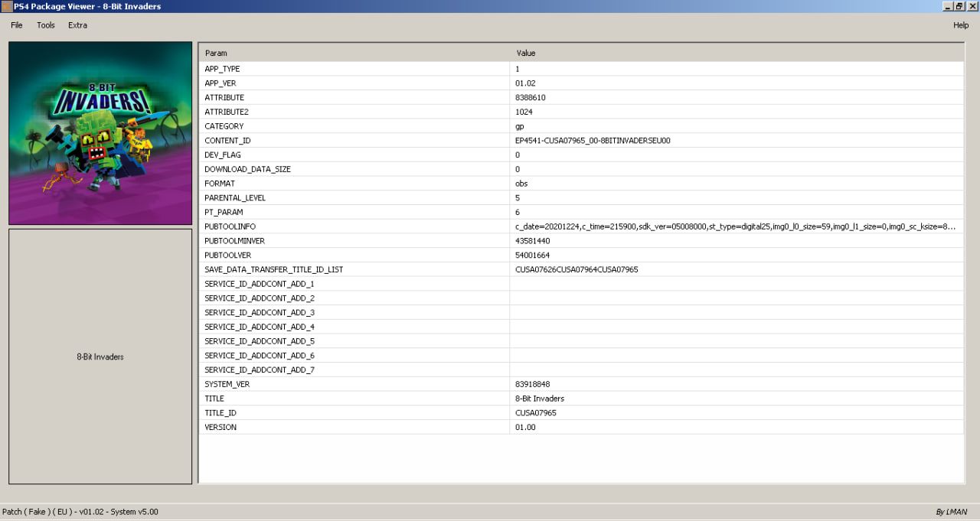Select SERVICE_ID_ADDCONT_ADD_3 row
980x521 pixels.
pyautogui.click(x=581, y=313)
